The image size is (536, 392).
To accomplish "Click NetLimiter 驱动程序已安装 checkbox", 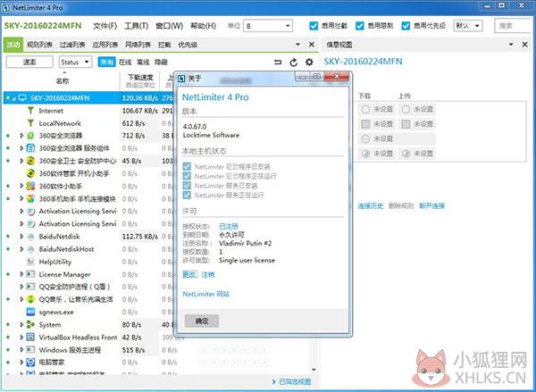I will pyautogui.click(x=187, y=166).
